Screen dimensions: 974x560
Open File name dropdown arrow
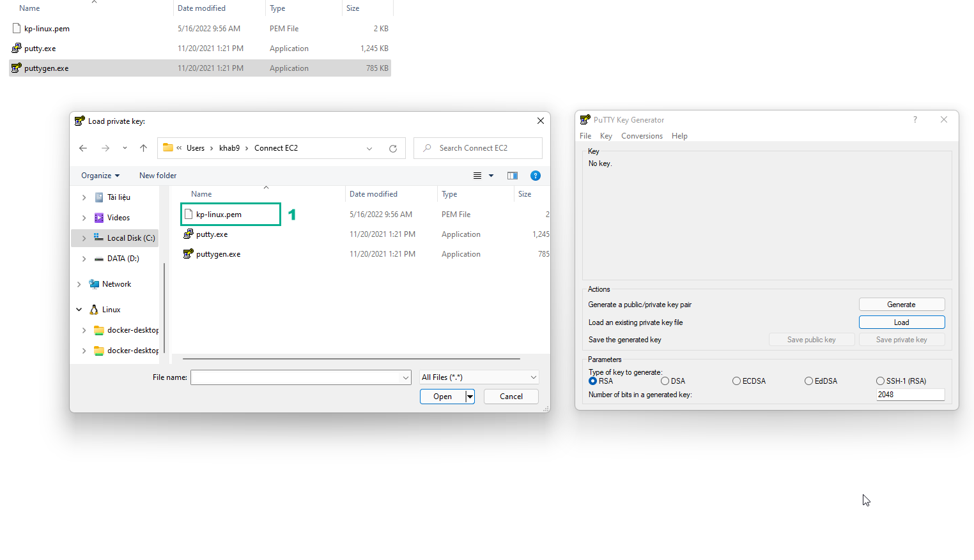point(405,377)
